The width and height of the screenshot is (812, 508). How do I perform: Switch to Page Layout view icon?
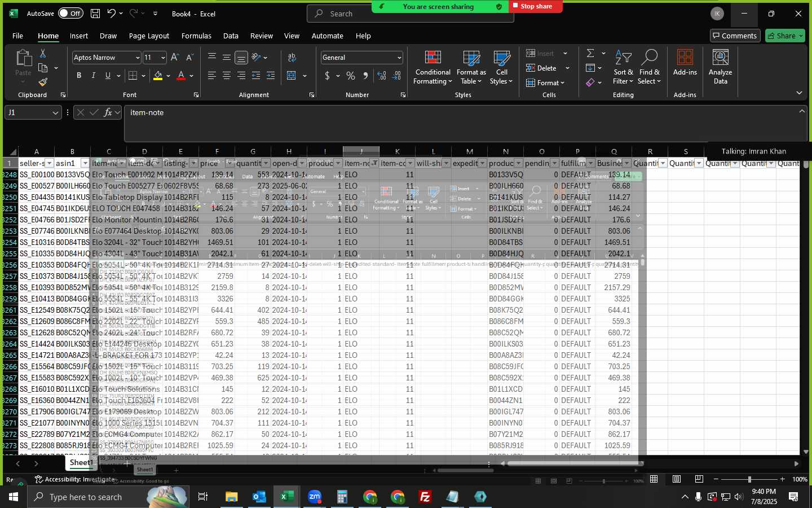click(x=677, y=479)
